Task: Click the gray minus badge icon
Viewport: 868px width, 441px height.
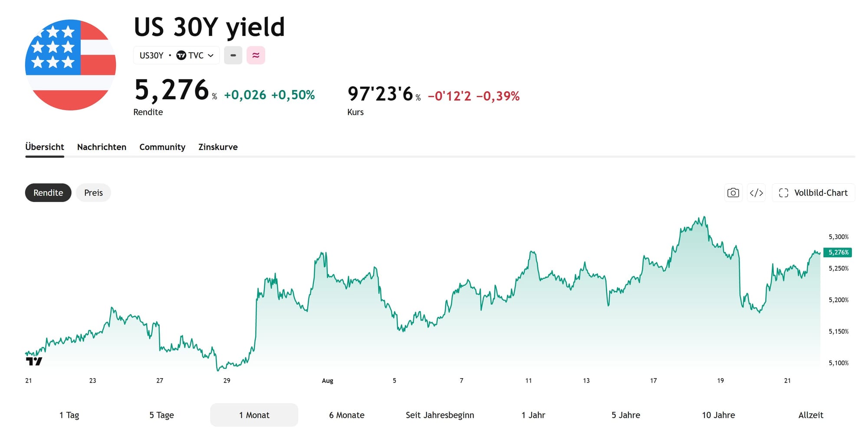Action: (x=233, y=56)
